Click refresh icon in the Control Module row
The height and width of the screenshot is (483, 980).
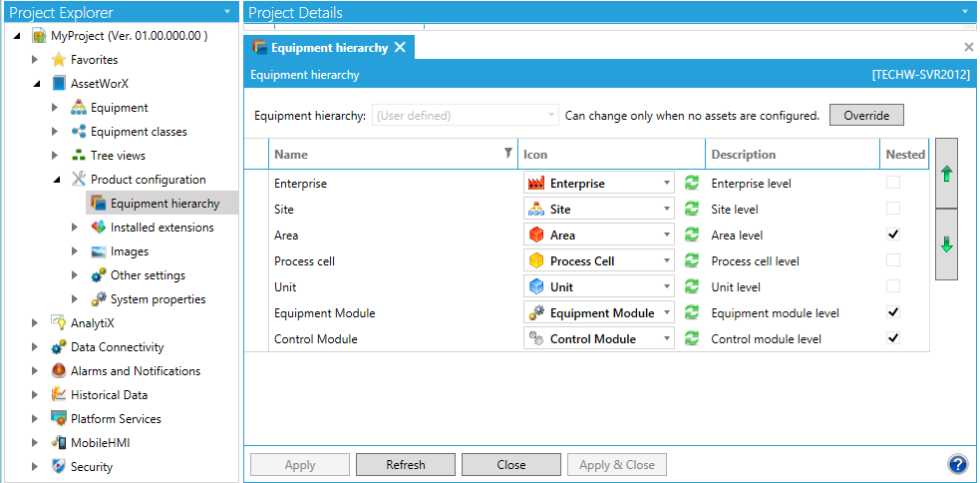point(692,339)
